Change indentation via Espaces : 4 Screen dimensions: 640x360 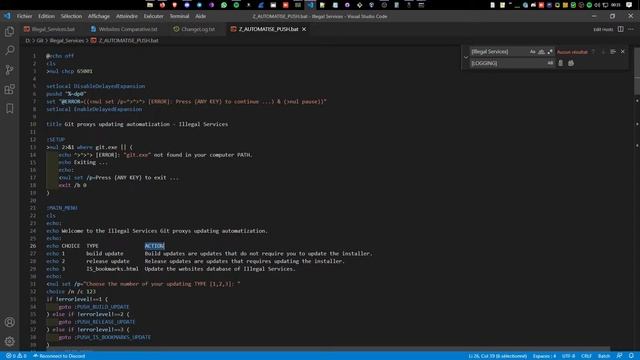coord(544,356)
